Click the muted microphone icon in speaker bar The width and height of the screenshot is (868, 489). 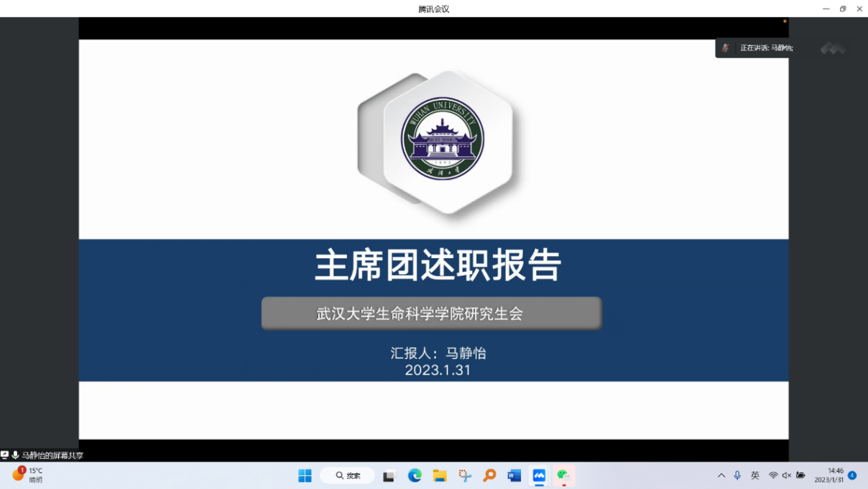[726, 47]
